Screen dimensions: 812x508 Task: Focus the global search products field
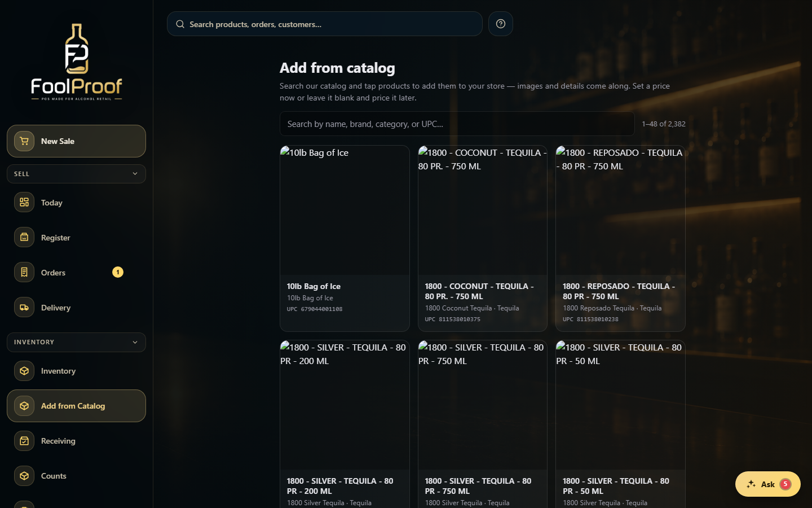325,24
